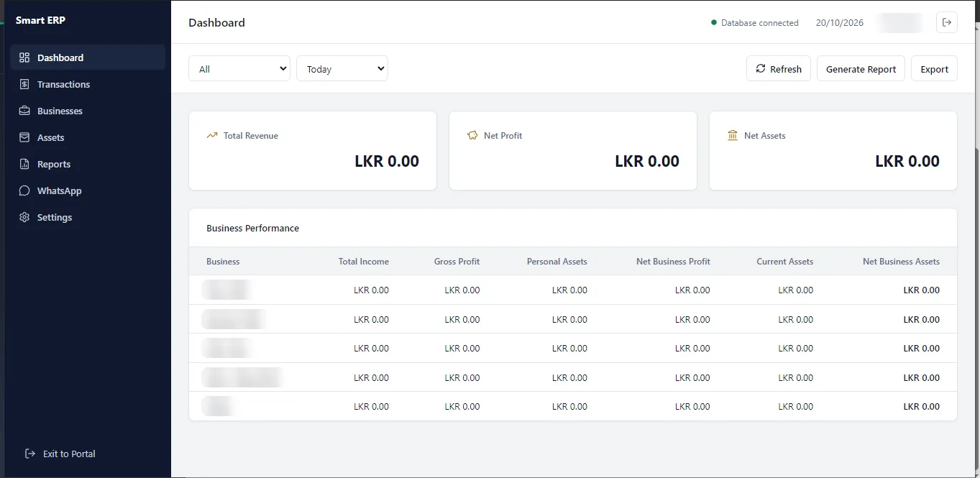Click the Net Assets bank building icon
This screenshot has height=478, width=980.
click(733, 135)
